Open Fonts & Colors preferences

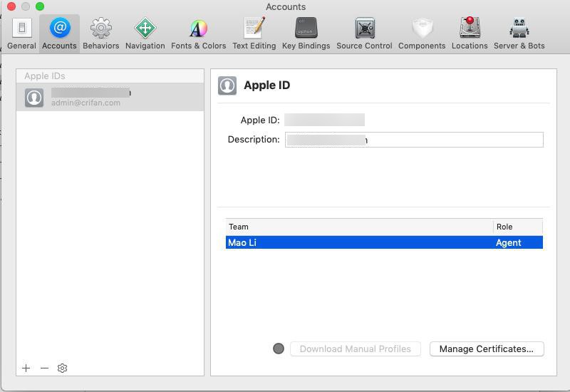click(199, 33)
